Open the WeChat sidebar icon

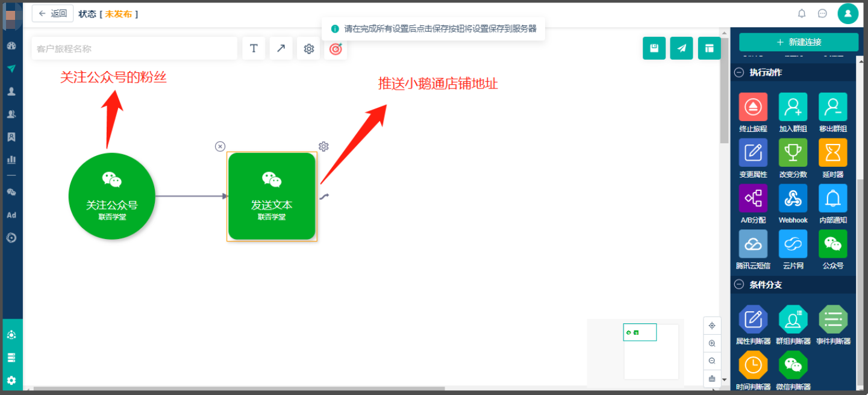coord(11,192)
